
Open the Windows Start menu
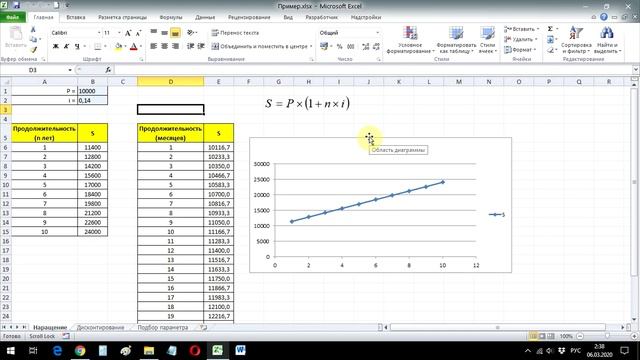[x=11, y=351]
